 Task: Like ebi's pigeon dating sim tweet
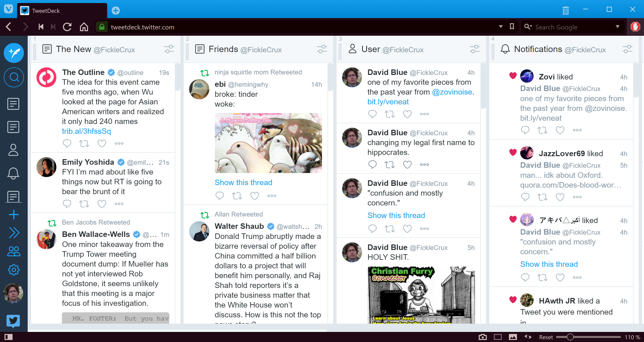(254, 196)
